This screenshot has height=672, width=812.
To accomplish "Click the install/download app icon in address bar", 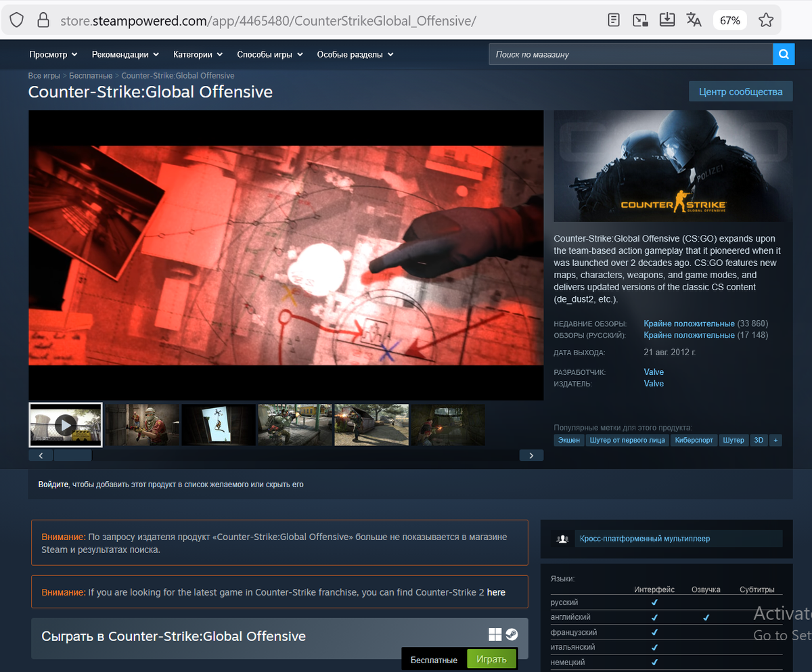I will pyautogui.click(x=667, y=20).
